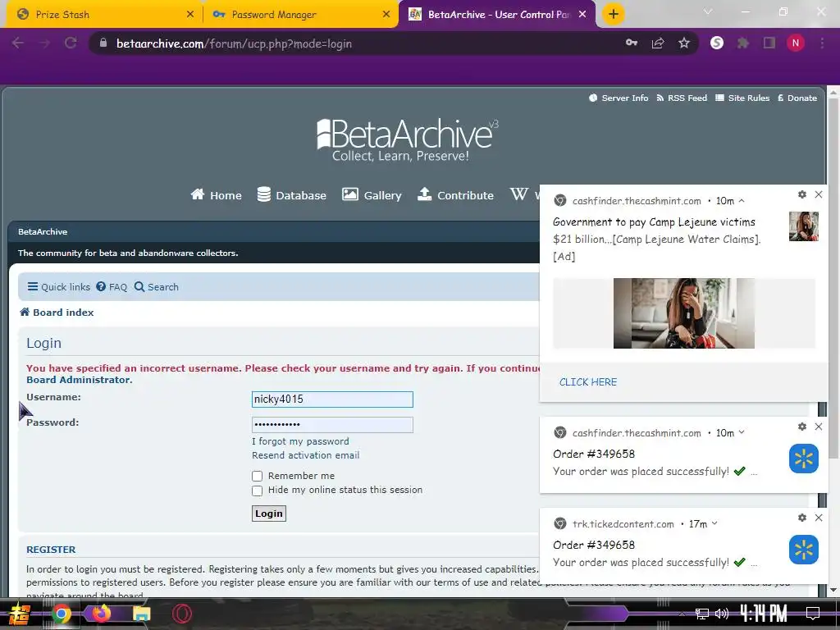The width and height of the screenshot is (840, 630).
Task: Open the RSS Feed link
Action: pos(682,98)
